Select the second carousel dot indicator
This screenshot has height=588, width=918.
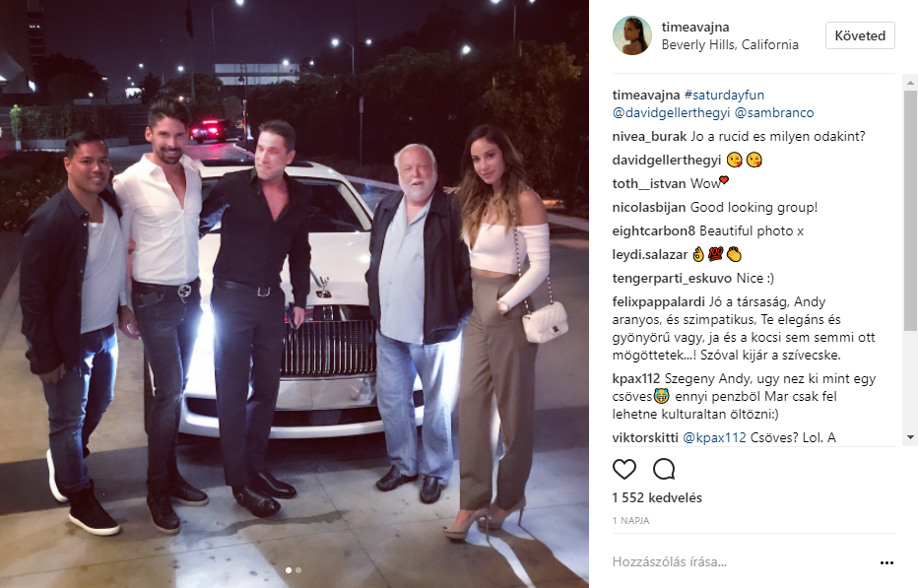[x=298, y=570]
